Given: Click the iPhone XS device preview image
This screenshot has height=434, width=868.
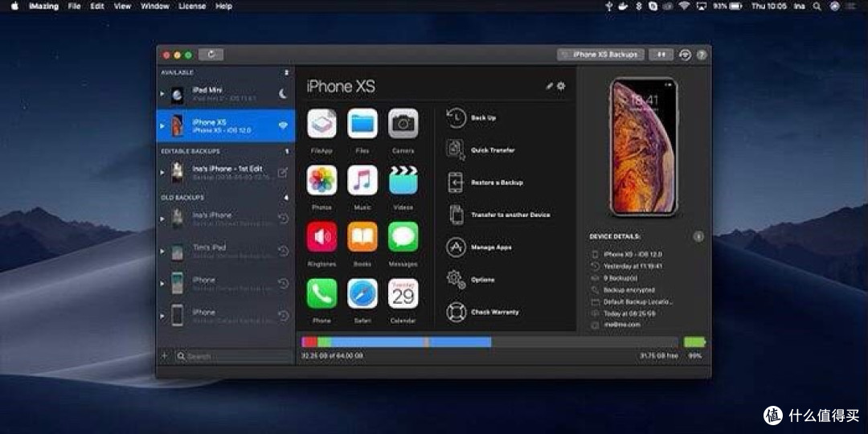Looking at the screenshot, I should [x=644, y=147].
